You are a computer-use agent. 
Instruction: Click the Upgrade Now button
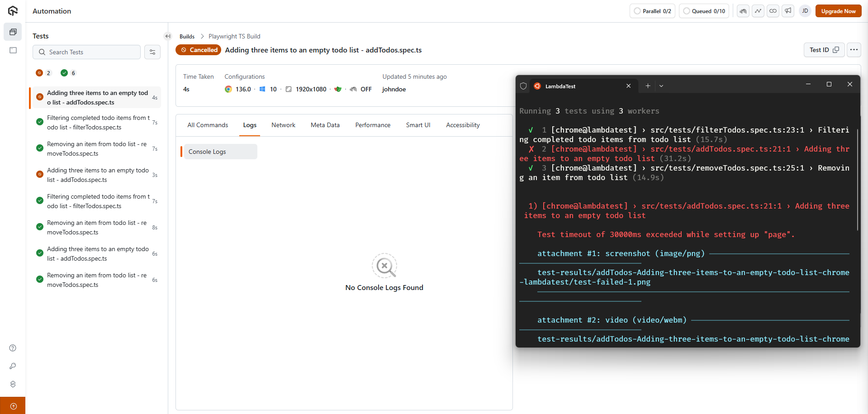click(x=838, y=11)
